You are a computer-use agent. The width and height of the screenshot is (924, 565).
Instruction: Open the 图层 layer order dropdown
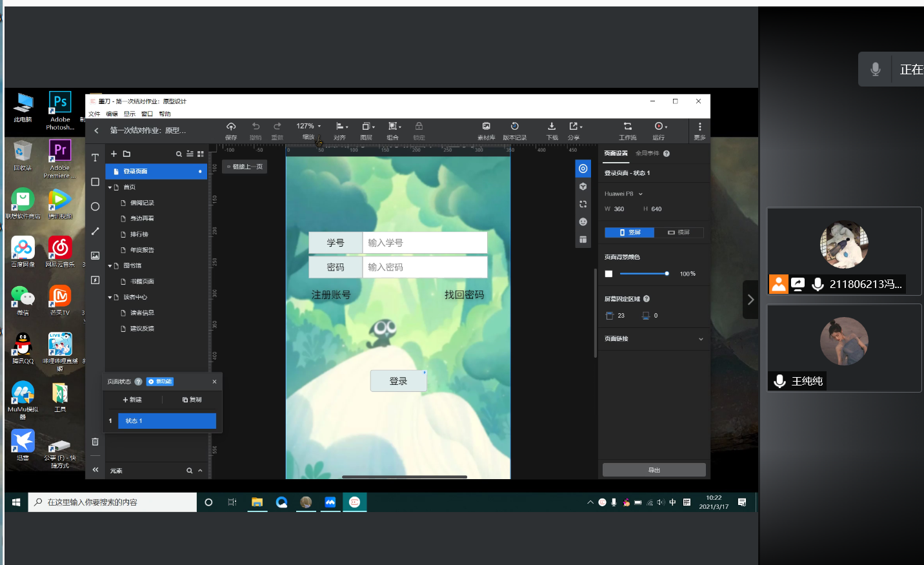tap(368, 126)
